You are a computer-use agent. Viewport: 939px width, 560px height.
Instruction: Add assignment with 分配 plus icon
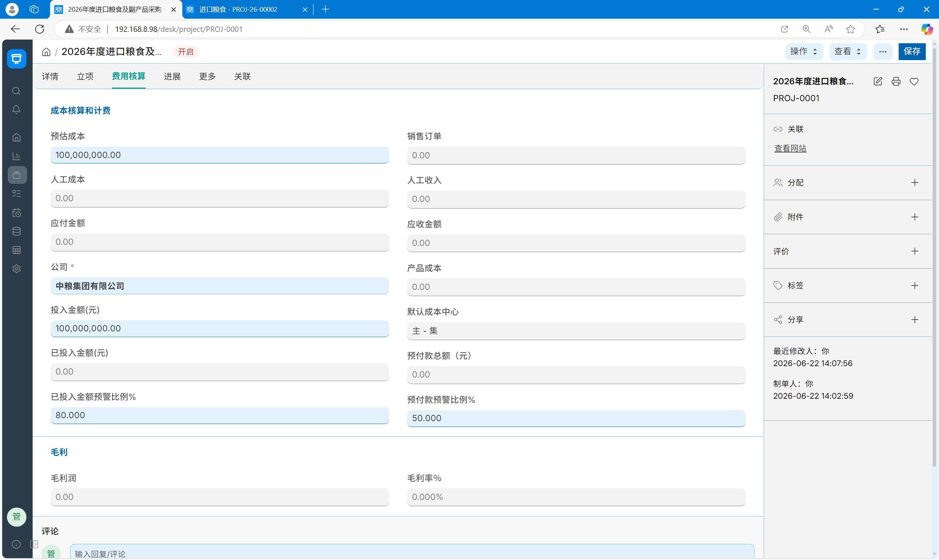[914, 183]
